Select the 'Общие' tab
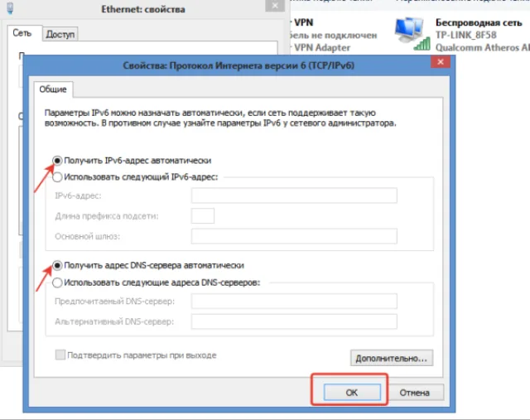Screen dimensions: 530x420 pos(53,89)
